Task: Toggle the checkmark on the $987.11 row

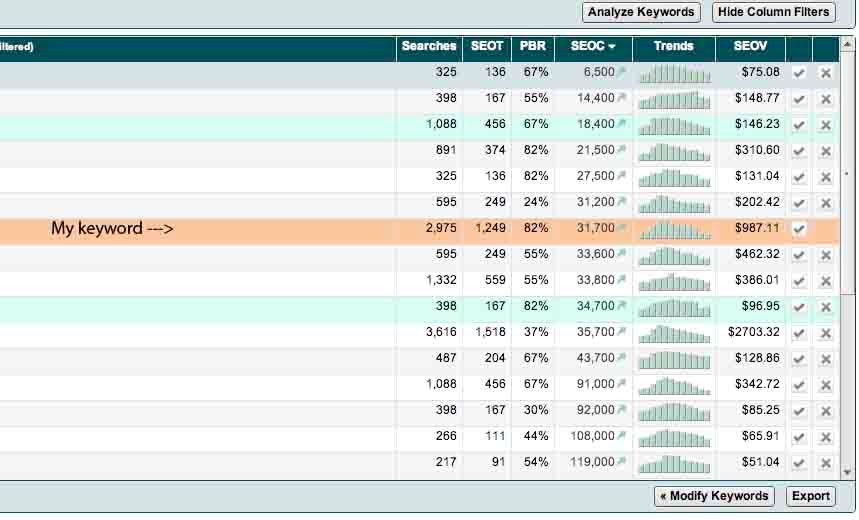Action: [x=799, y=229]
